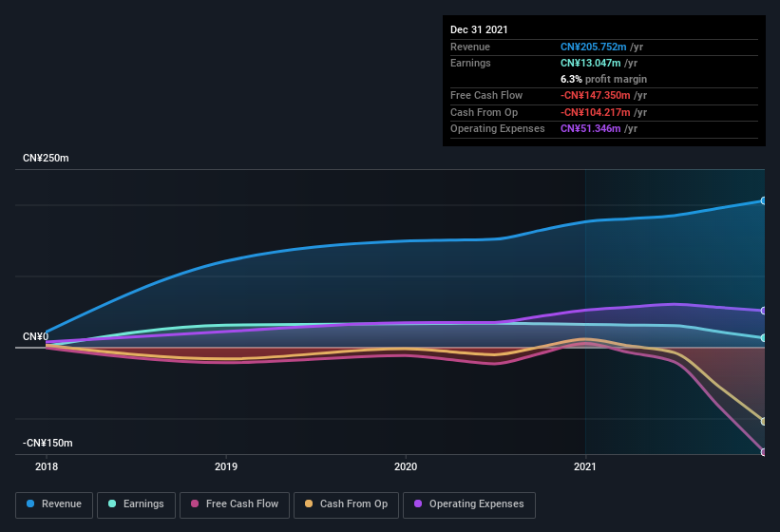This screenshot has height=532, width=780.
Task: Click the -CN¥104.217m cash from op value
Action: click(x=596, y=112)
